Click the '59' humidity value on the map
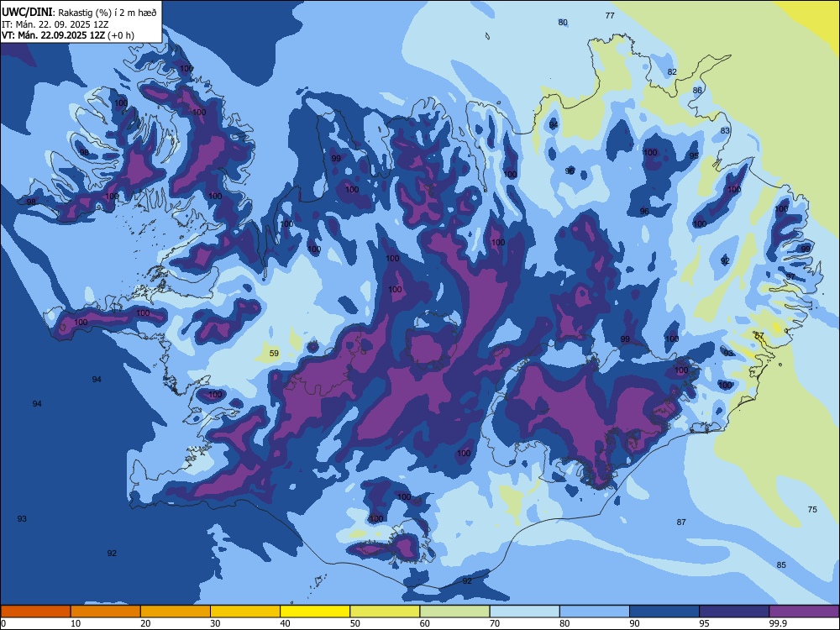The image size is (840, 630). click(274, 353)
